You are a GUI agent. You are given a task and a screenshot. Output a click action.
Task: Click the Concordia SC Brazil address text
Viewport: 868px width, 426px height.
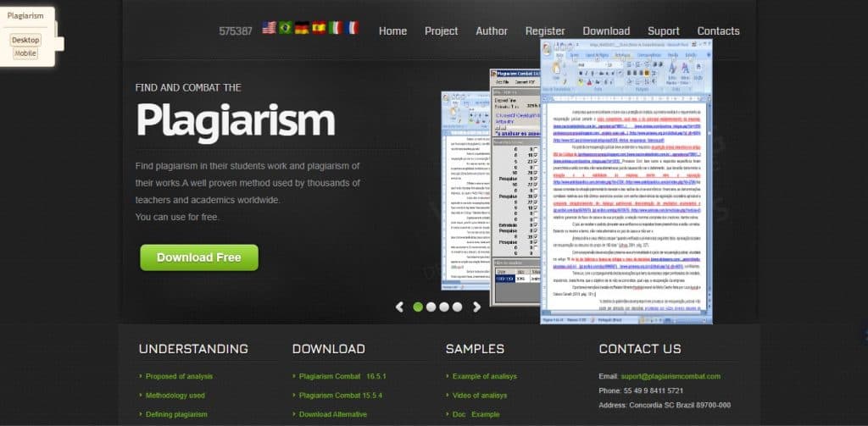(680, 405)
